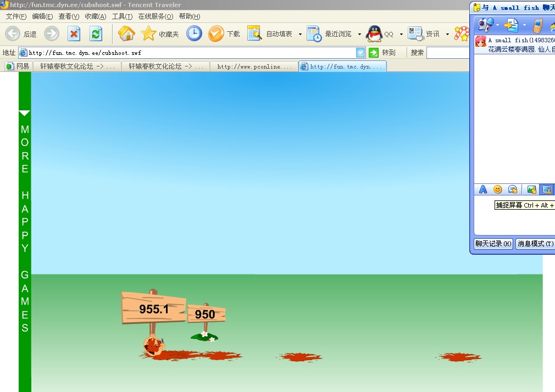
Task: Click the screen capture icon in chat
Action: pos(546,189)
